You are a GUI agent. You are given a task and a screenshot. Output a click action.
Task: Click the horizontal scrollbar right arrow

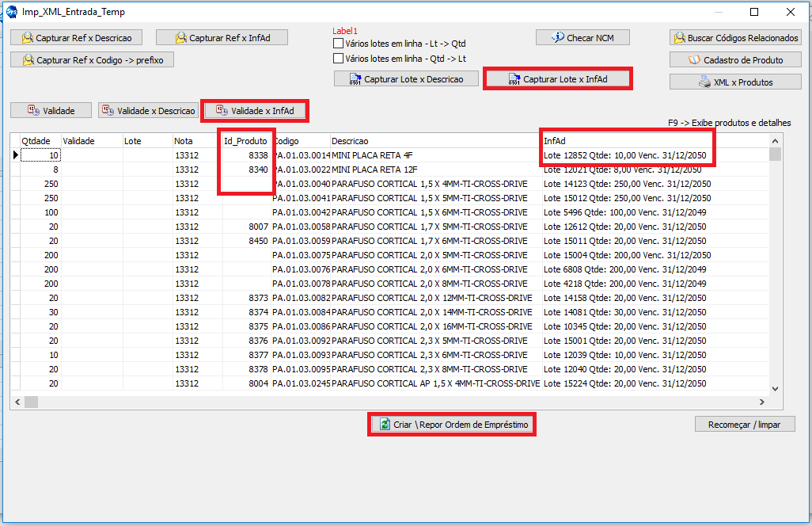[x=761, y=402]
